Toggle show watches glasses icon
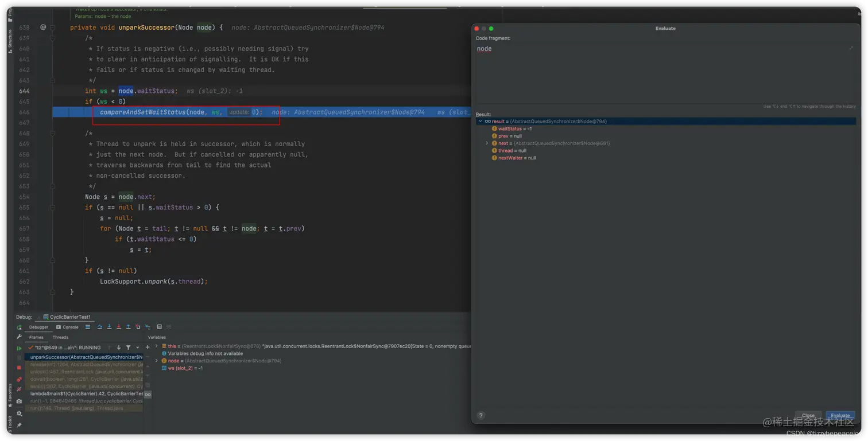 point(148,395)
